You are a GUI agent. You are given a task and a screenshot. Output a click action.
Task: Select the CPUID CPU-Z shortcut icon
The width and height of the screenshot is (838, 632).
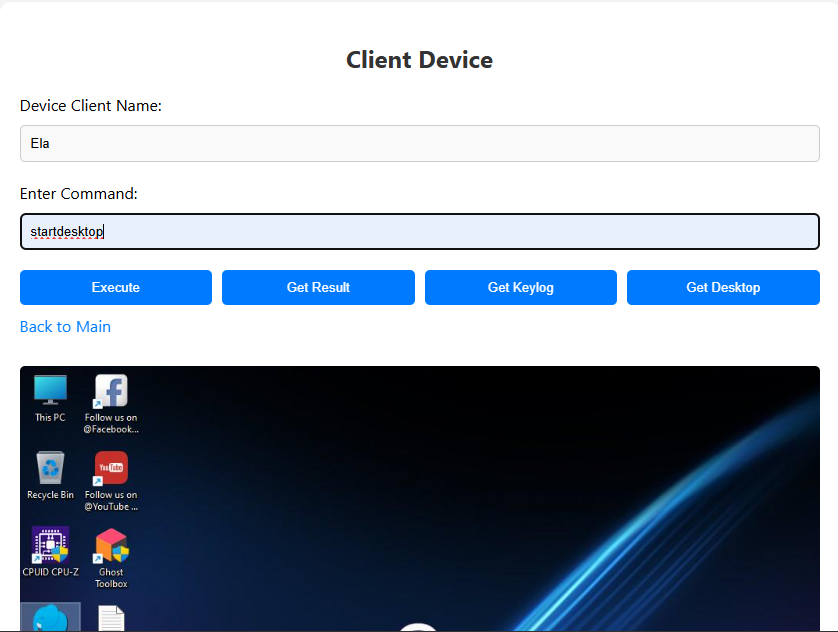(x=50, y=552)
